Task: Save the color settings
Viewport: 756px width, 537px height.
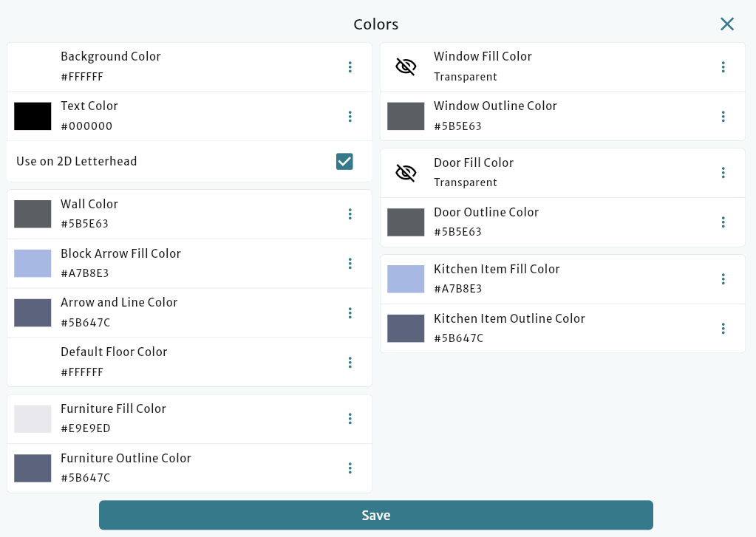Action: (376, 515)
